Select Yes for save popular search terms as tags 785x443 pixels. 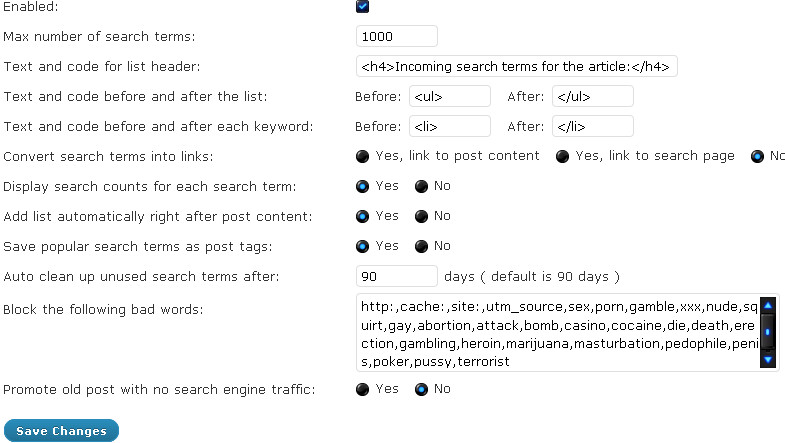tap(362, 247)
